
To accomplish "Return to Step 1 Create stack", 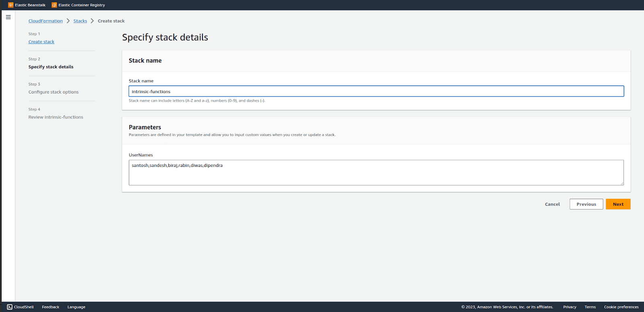I will [x=41, y=42].
